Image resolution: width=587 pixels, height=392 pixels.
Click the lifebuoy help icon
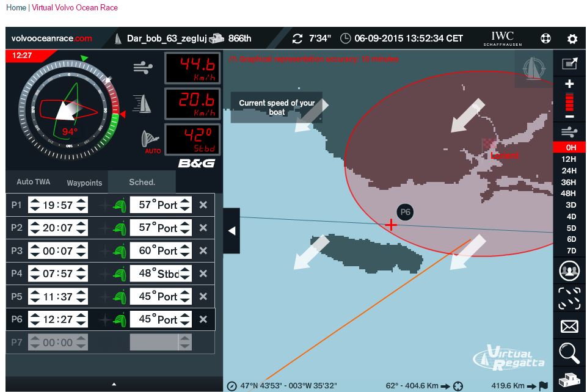545,38
